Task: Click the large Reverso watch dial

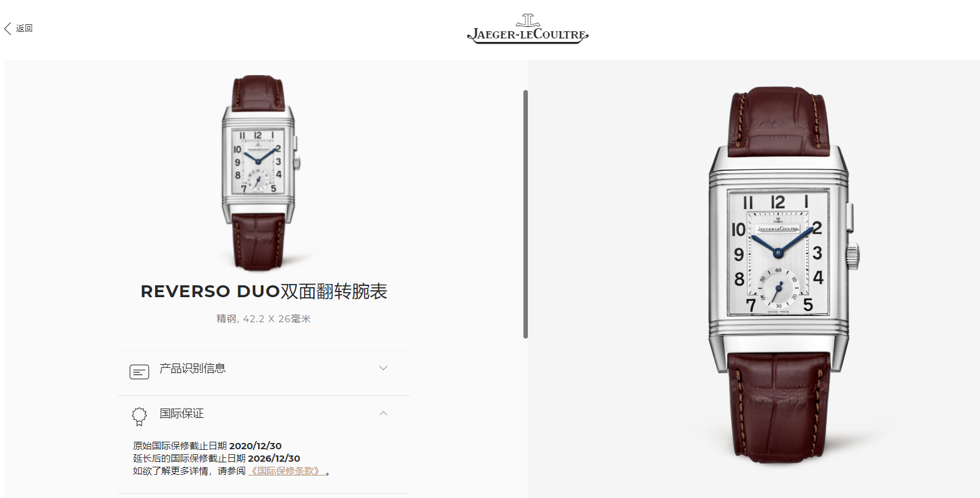Action: 777,253
